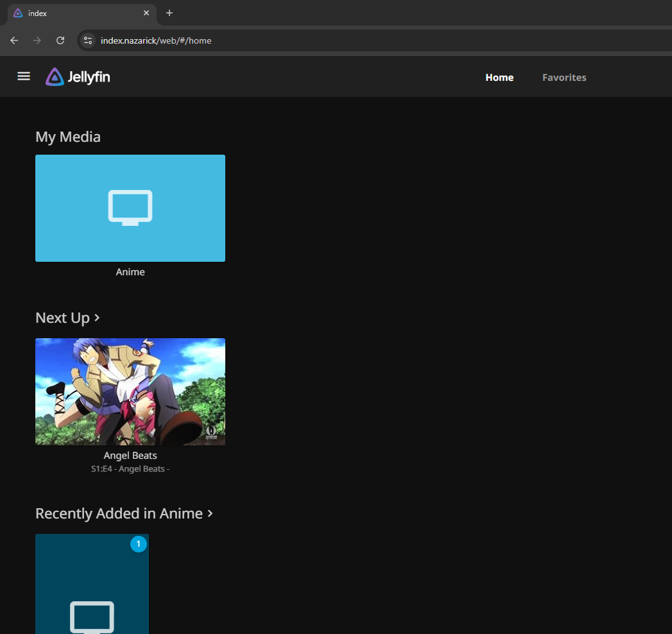The width and height of the screenshot is (672, 634).
Task: Switch to the Home tab
Action: coord(499,78)
